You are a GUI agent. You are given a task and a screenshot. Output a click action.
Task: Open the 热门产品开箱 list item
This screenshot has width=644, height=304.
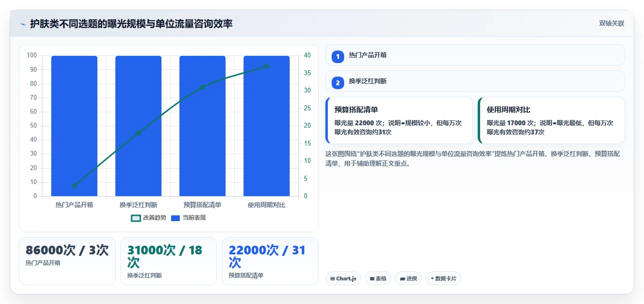(475, 55)
